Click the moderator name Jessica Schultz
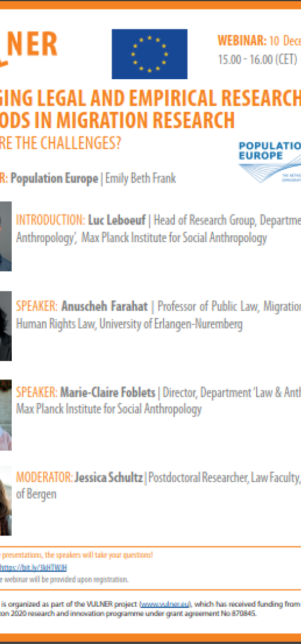The width and height of the screenshot is (301, 644). [109, 477]
